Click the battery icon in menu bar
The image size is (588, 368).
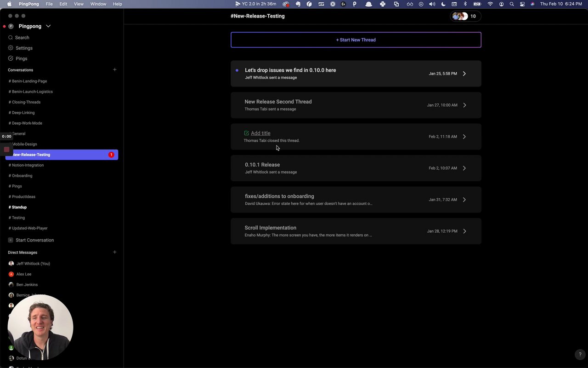(477, 4)
